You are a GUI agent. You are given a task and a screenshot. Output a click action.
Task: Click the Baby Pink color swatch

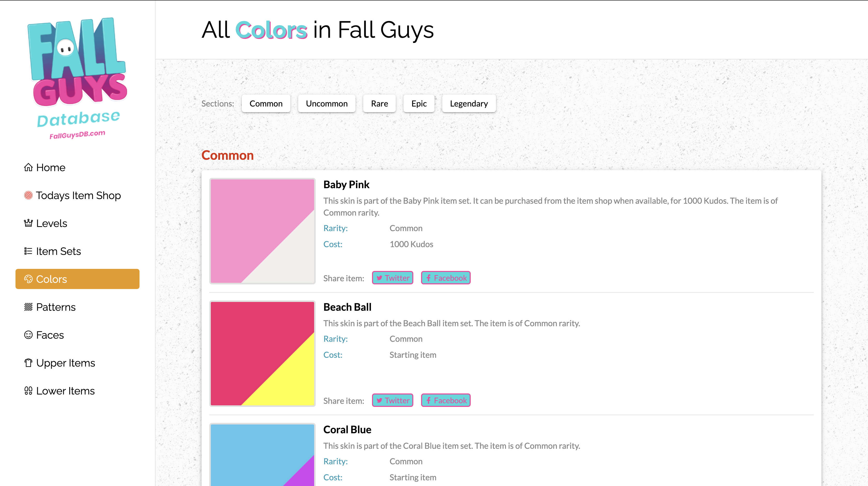click(x=262, y=231)
